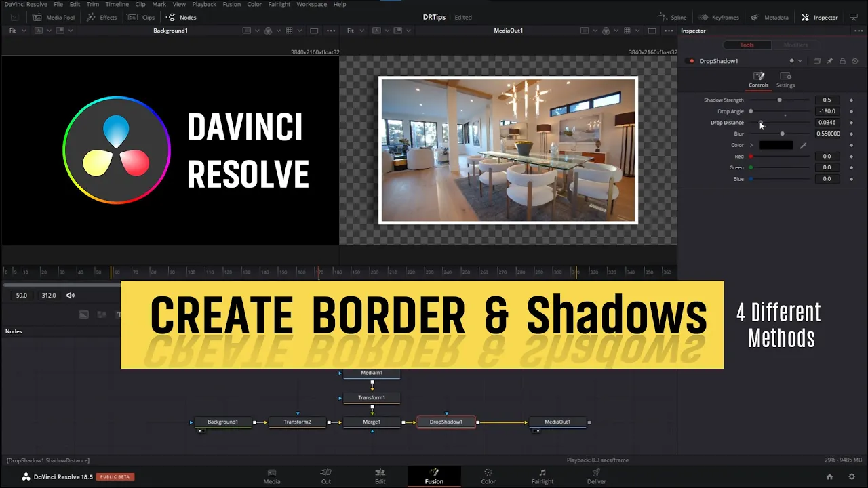Toggle keyframe for Shadow Strength
This screenshot has width=868, height=488.
pos(851,100)
